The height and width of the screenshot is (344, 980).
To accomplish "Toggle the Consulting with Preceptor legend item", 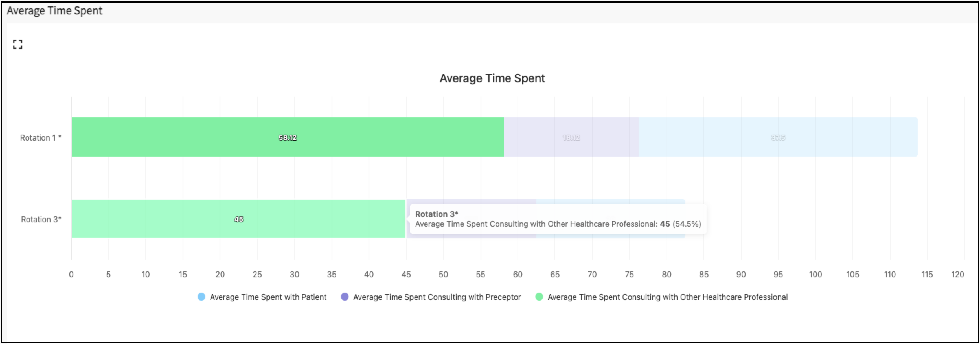I will click(436, 297).
